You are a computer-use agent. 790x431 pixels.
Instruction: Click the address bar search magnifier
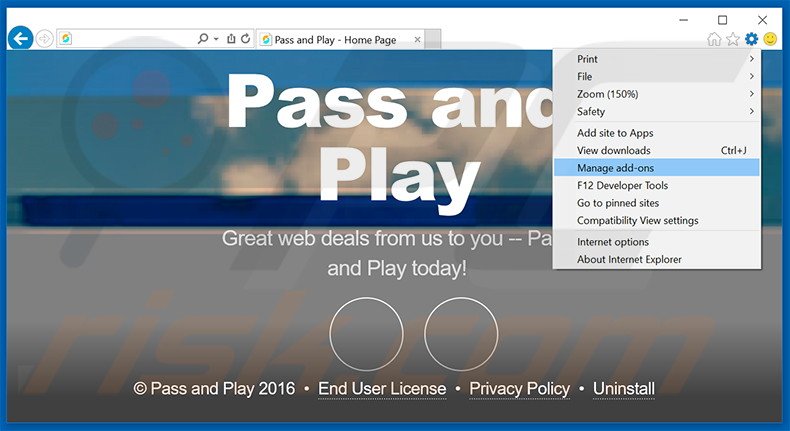[203, 38]
